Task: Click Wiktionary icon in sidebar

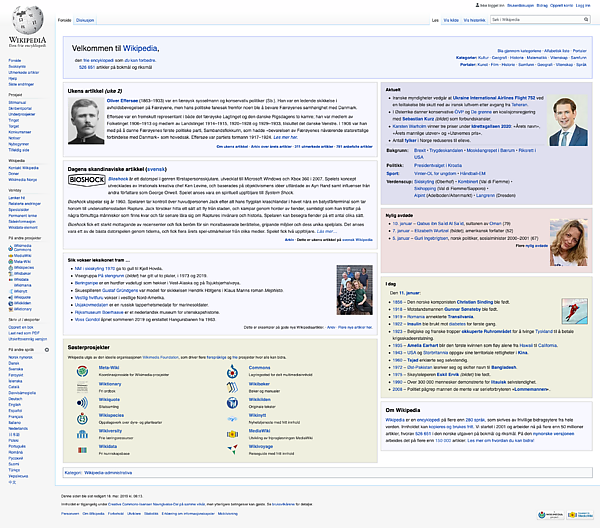Action: pyautogui.click(x=10, y=309)
